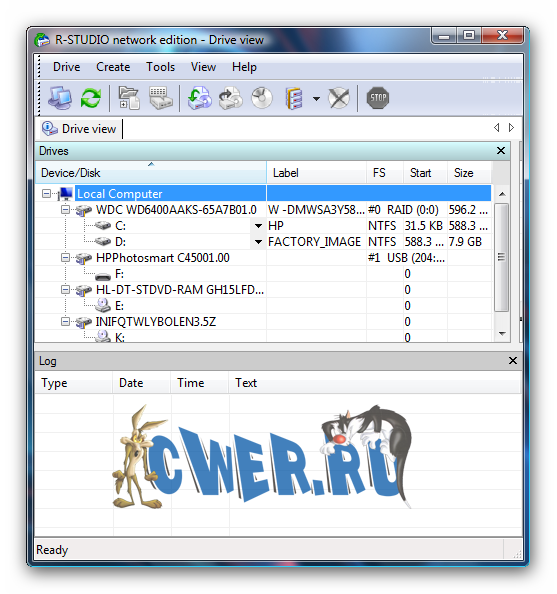This screenshot has height=594, width=557.
Task: Click the Log Text column header
Action: pos(374,383)
